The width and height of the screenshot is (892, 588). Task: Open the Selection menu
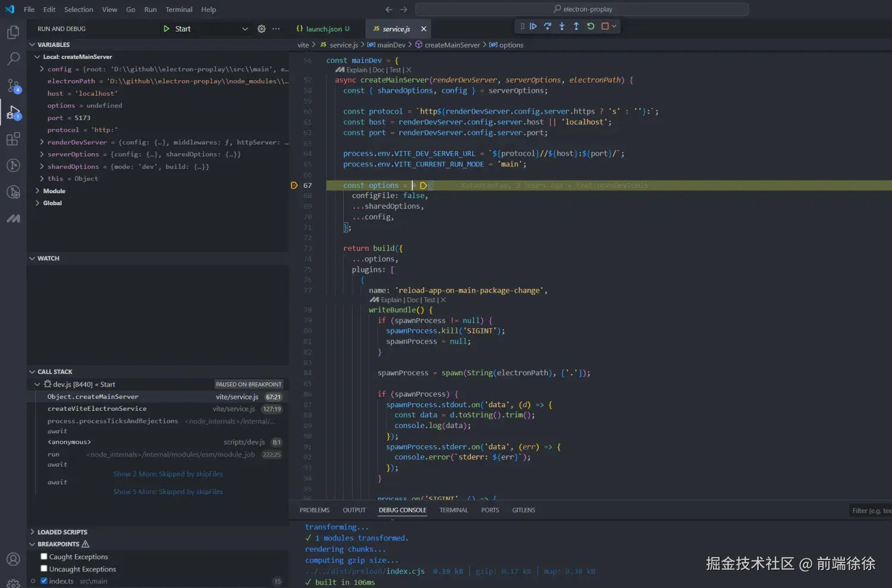pyautogui.click(x=78, y=10)
